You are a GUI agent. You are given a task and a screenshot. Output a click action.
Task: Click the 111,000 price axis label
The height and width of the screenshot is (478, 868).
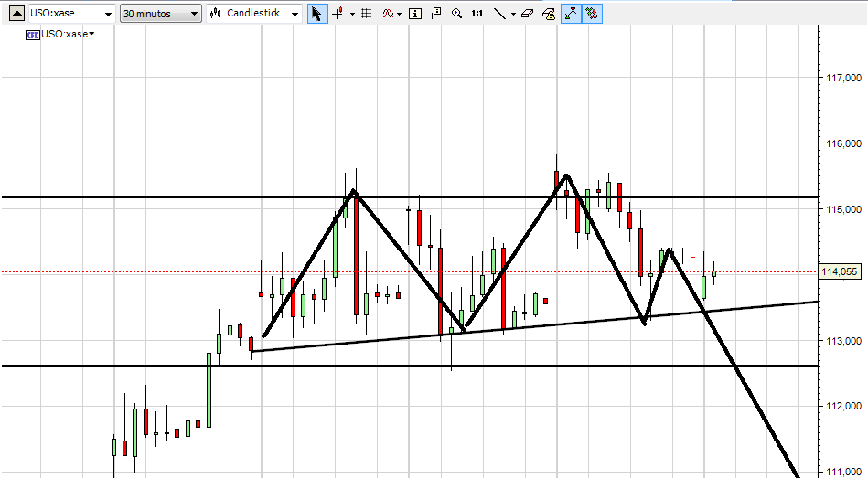[843, 472]
